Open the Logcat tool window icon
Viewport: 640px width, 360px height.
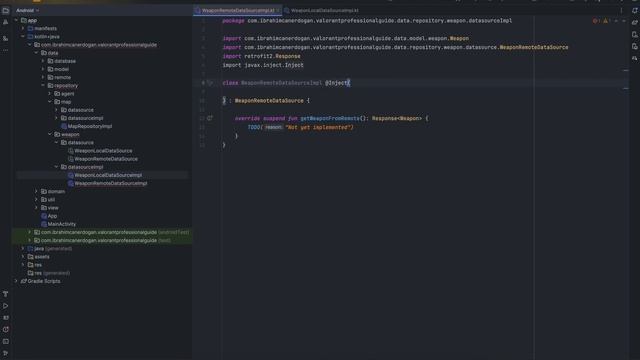click(5, 318)
